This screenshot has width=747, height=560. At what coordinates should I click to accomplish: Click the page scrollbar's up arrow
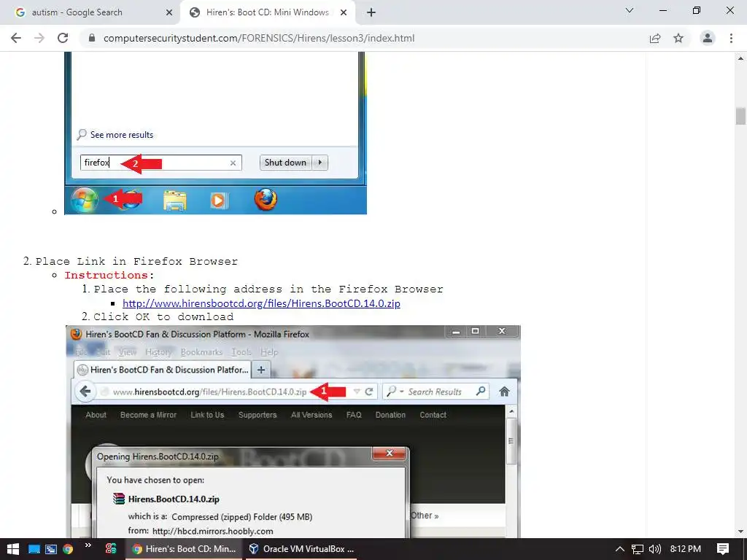pyautogui.click(x=740, y=58)
